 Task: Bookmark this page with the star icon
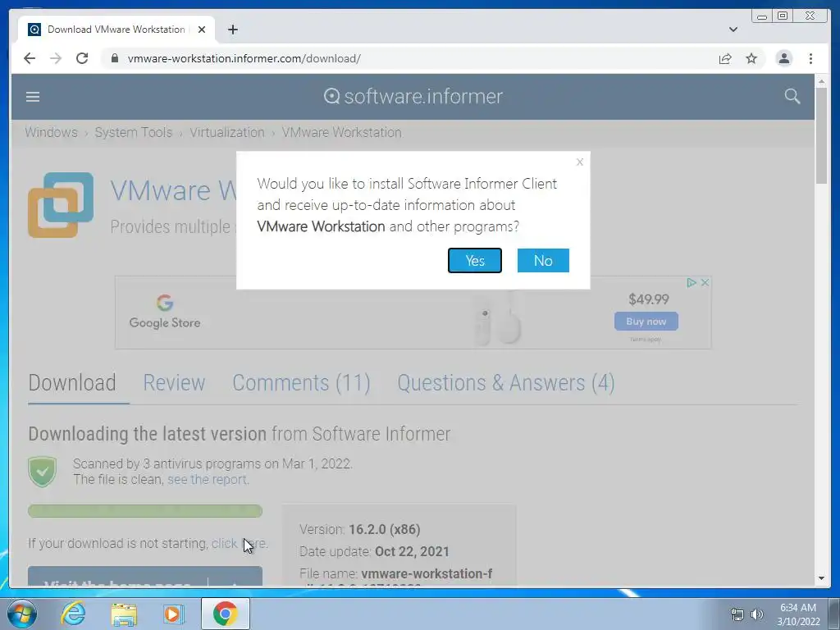click(x=751, y=58)
